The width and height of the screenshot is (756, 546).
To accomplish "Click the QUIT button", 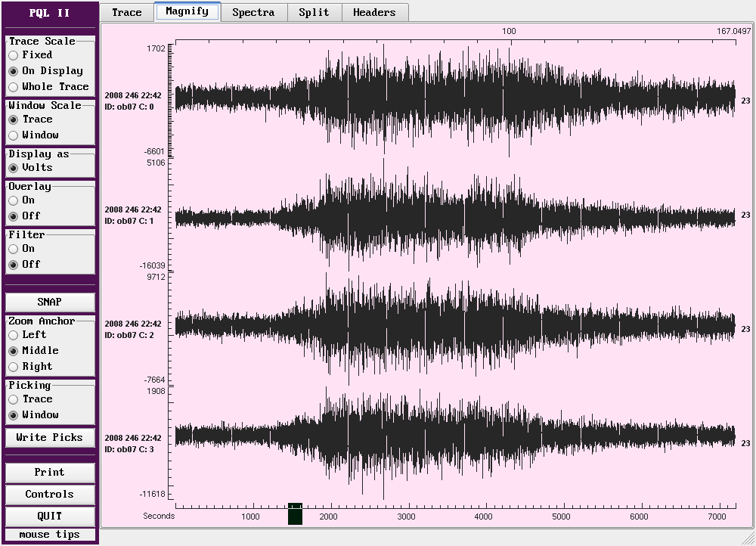I will pyautogui.click(x=50, y=517).
